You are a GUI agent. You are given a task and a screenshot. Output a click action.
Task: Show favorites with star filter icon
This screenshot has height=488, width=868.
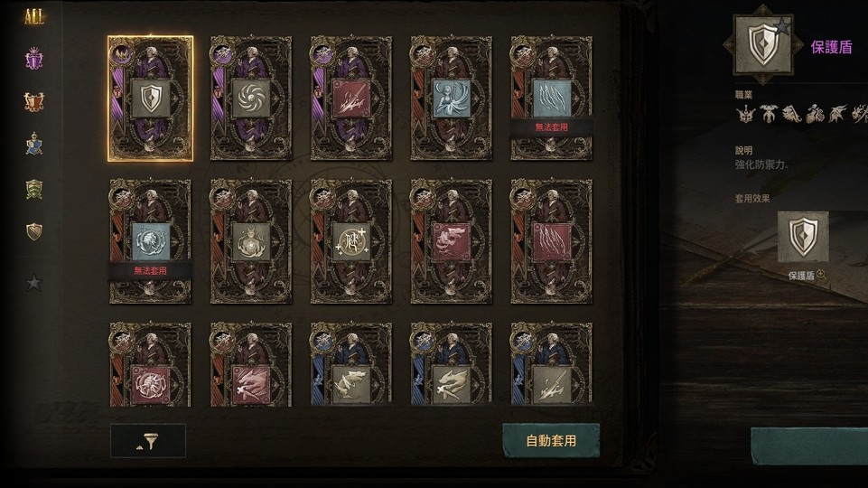tap(33, 283)
